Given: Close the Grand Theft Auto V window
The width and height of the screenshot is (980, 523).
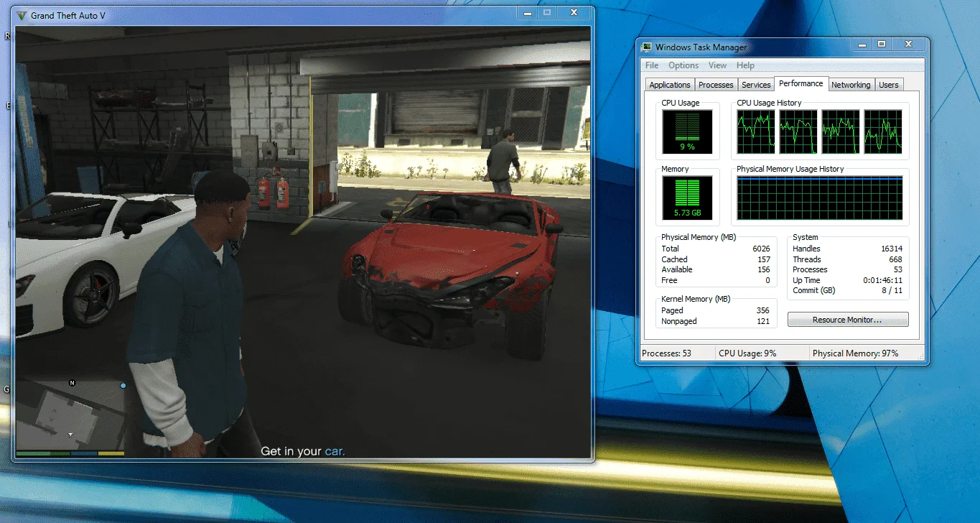Looking at the screenshot, I should click(x=574, y=13).
